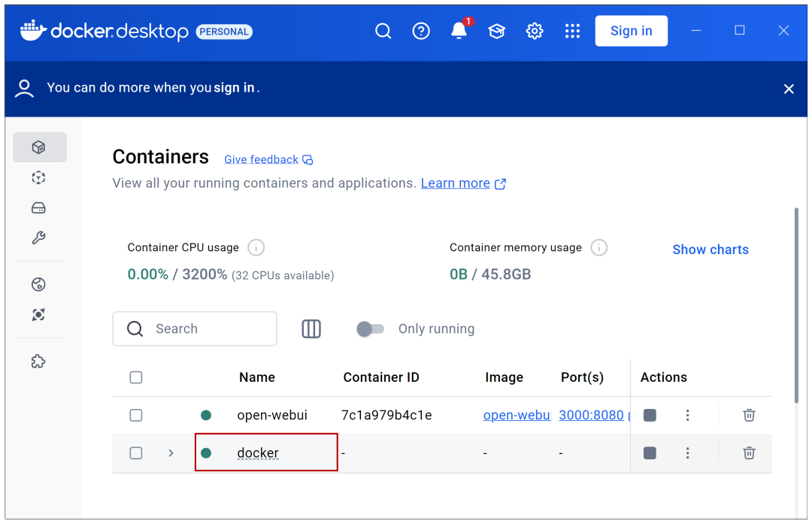The width and height of the screenshot is (812, 524).
Task: Toggle Only running switch
Action: [x=370, y=329]
